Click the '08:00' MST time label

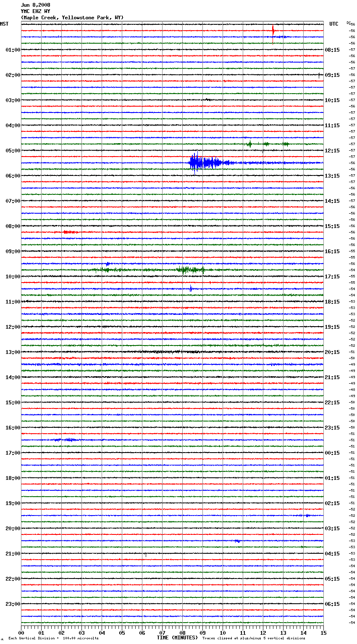click(x=13, y=226)
